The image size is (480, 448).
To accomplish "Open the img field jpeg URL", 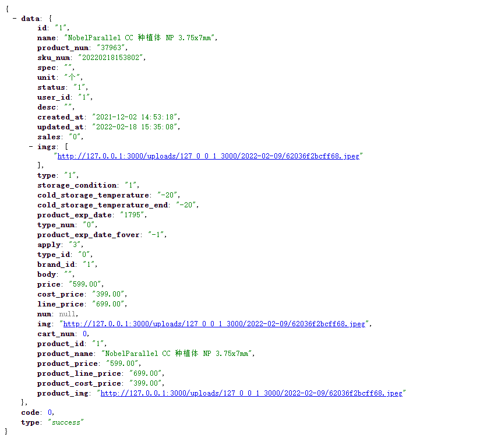I will [214, 324].
